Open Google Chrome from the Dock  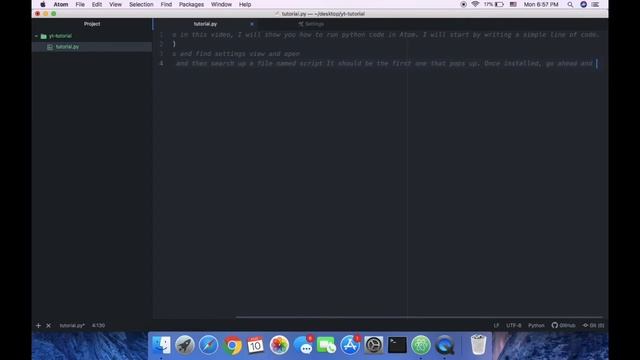coord(232,345)
